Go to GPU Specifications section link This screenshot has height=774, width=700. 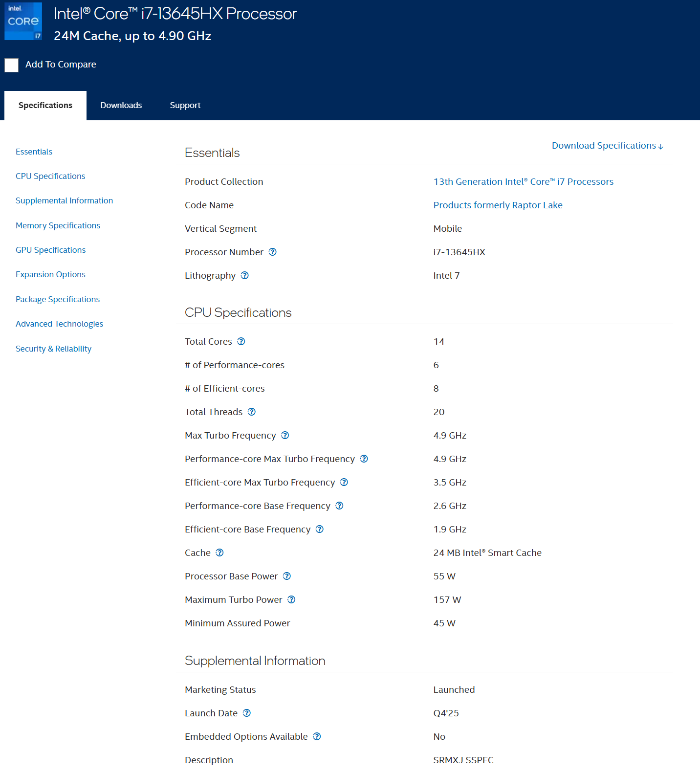click(x=50, y=250)
